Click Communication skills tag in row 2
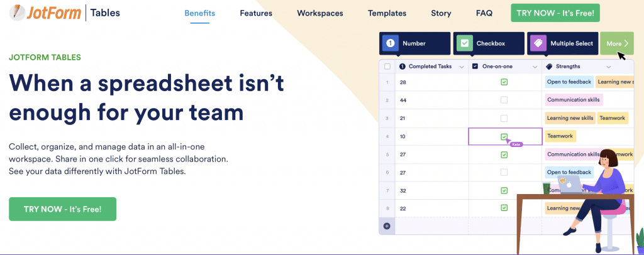The height and width of the screenshot is (255, 644). pyautogui.click(x=574, y=100)
